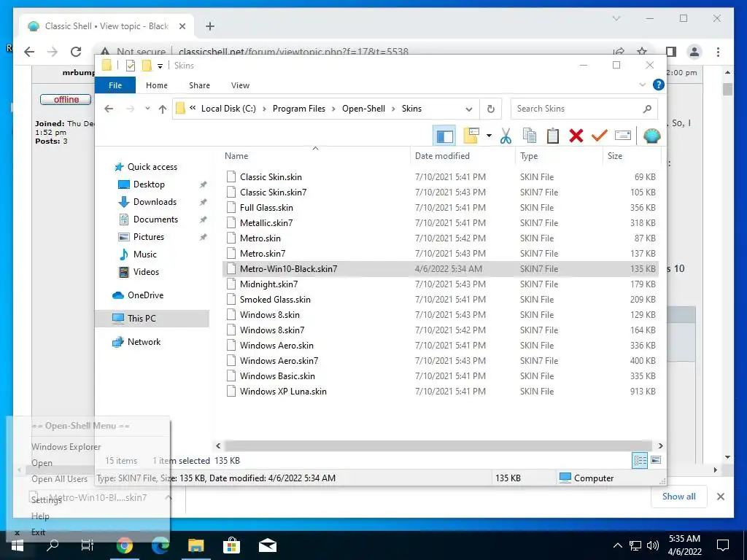Open the Explorer Help question mark

(659, 85)
